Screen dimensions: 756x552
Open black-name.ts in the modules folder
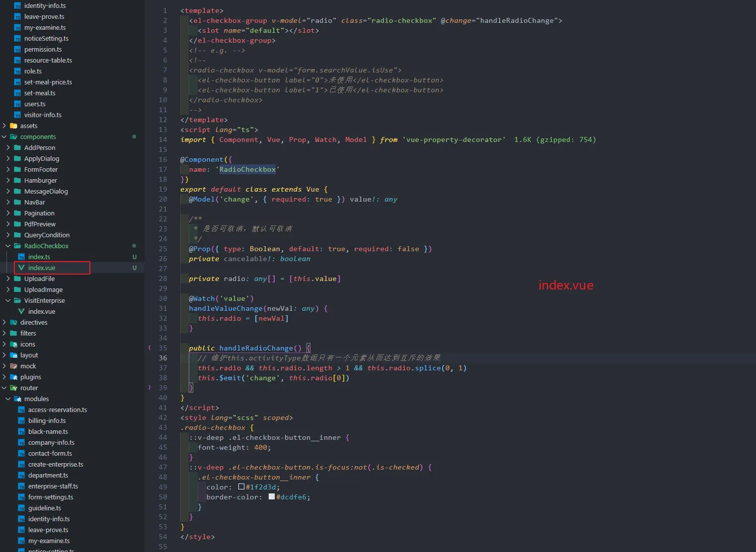click(48, 431)
